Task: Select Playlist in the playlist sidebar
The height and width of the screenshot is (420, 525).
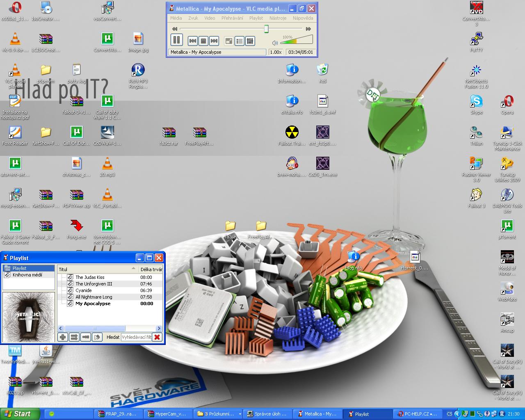Action: [x=29, y=268]
